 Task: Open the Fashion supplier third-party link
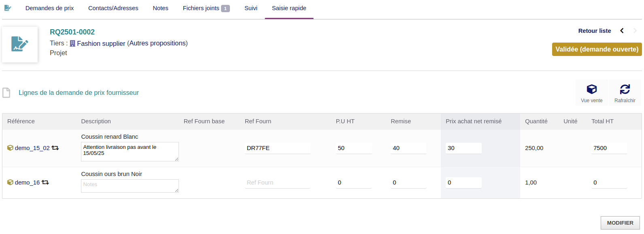[101, 43]
